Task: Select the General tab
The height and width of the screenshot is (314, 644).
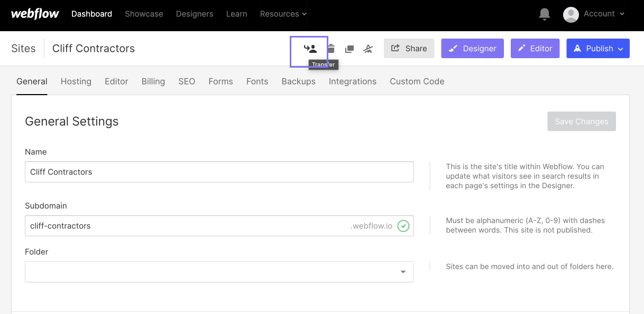Action: [x=32, y=81]
